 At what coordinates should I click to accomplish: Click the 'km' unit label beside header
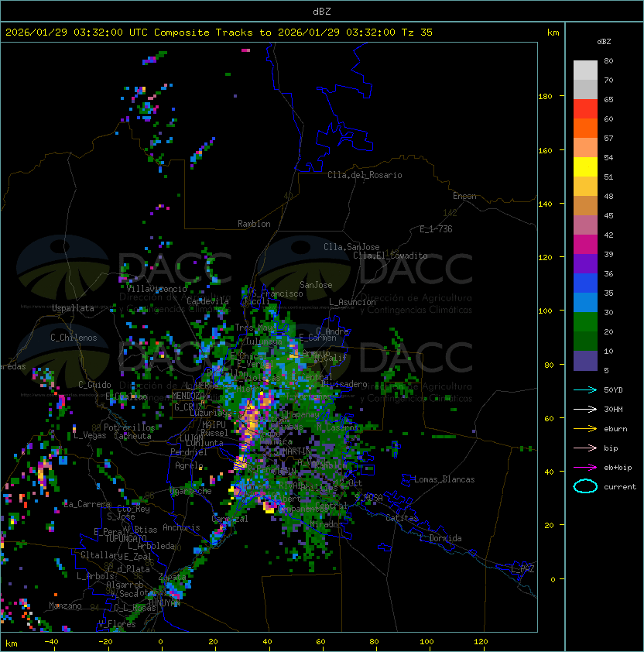(553, 33)
